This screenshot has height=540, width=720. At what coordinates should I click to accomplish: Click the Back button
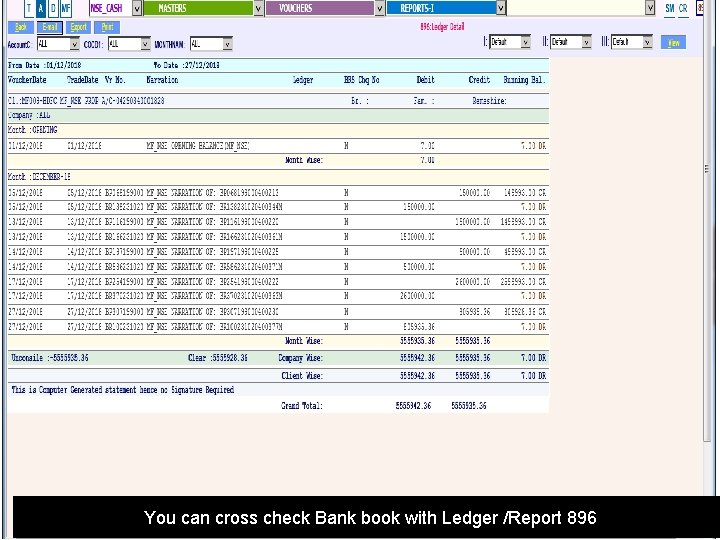coord(21,28)
